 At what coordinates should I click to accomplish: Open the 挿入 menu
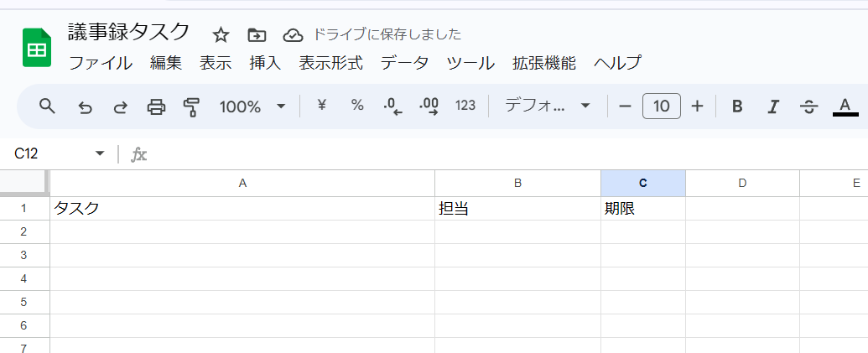click(265, 63)
